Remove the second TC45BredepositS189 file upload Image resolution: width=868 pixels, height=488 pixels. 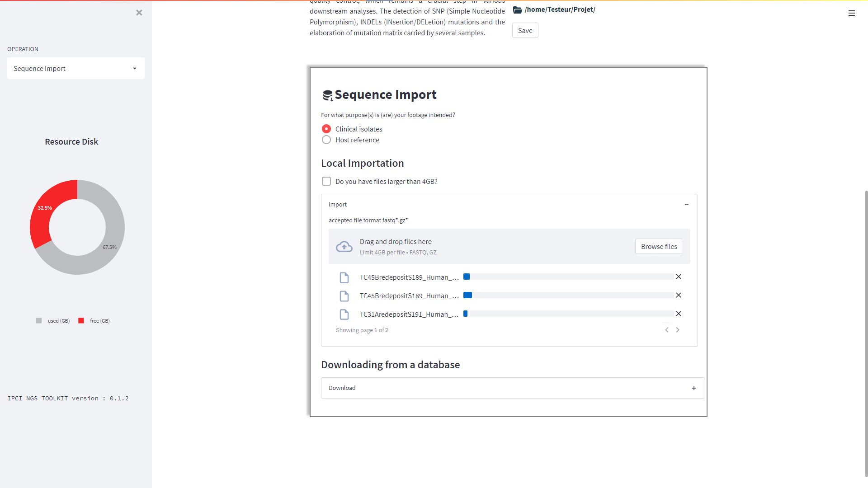click(x=679, y=295)
